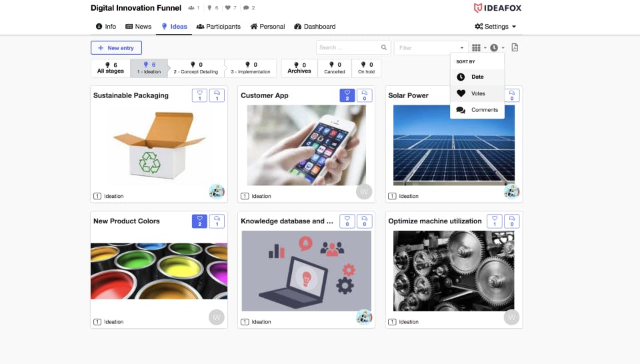Open the Participants tab

point(219,27)
